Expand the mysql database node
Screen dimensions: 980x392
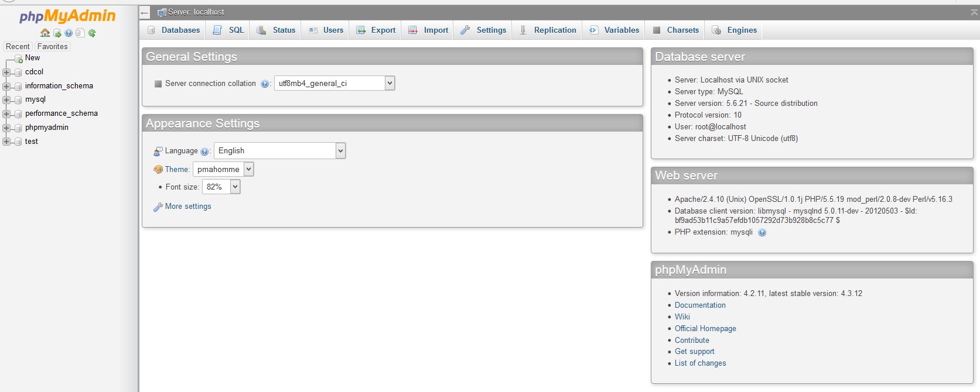[7, 100]
